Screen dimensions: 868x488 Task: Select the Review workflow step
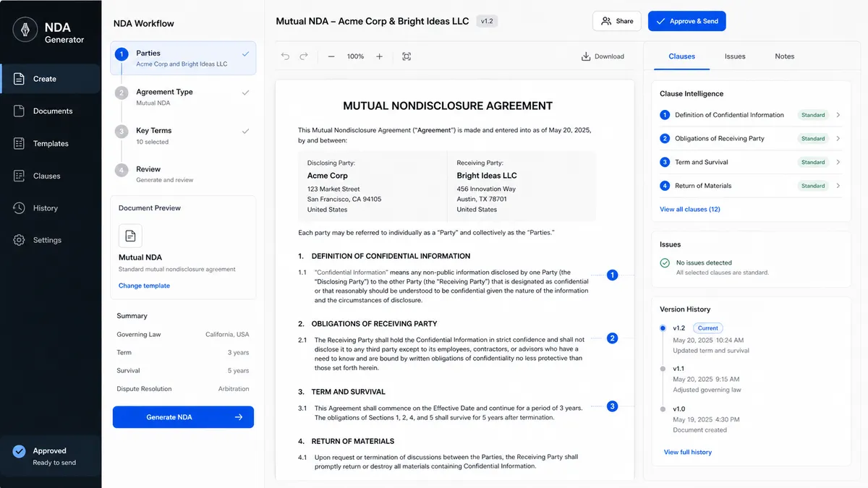(183, 174)
